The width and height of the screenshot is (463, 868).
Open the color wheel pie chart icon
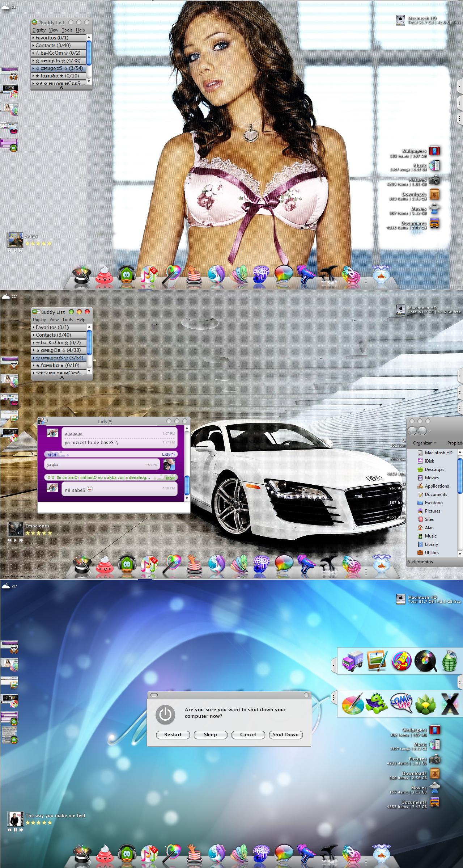353,704
